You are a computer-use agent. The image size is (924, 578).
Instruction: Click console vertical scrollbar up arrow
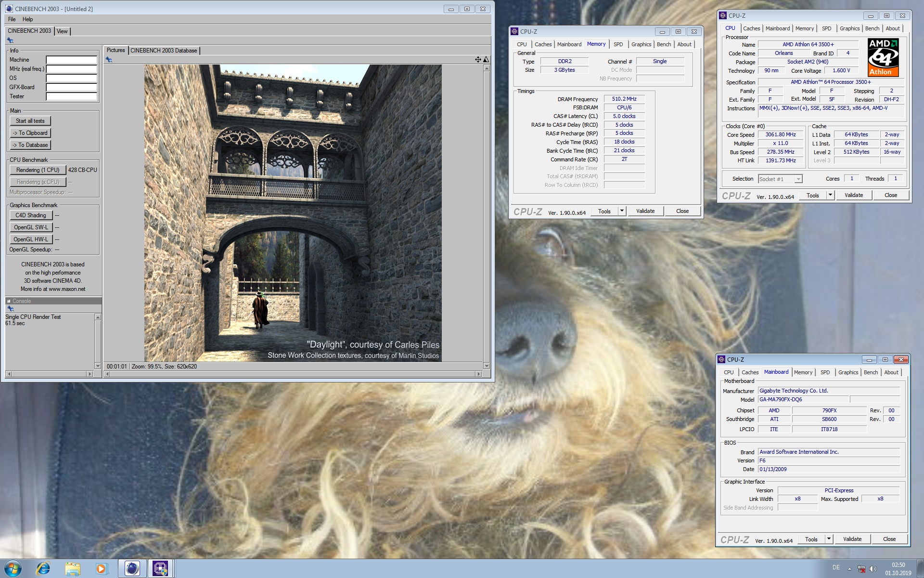pyautogui.click(x=98, y=317)
